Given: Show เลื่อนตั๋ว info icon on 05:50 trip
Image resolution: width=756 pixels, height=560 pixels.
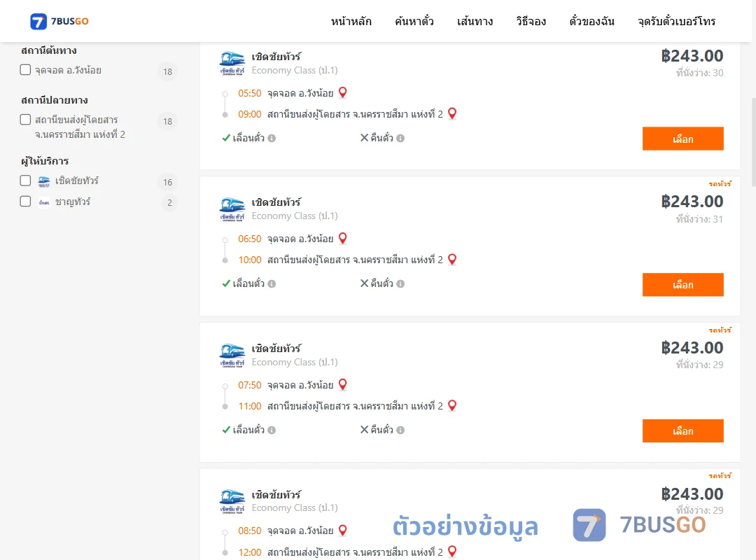Looking at the screenshot, I should coord(272,139).
